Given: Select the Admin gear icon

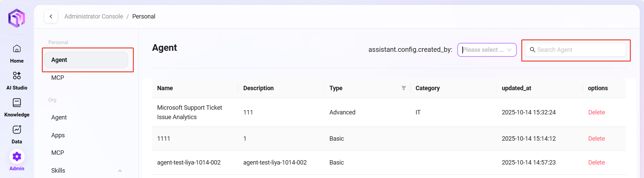Looking at the screenshot, I should [x=17, y=156].
